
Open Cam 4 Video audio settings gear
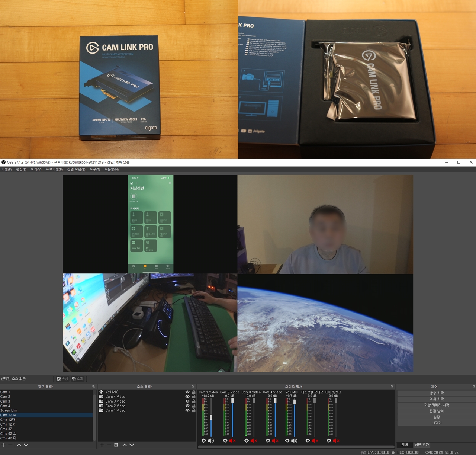(x=268, y=441)
